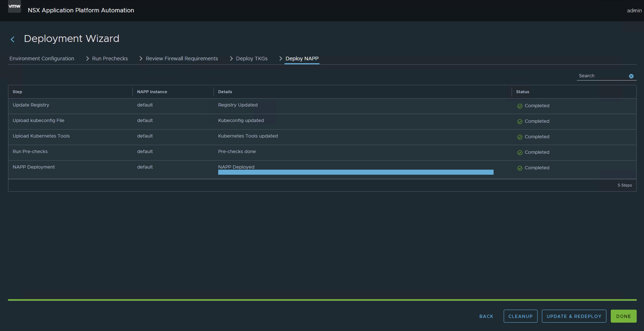Click 'default' instance in Run Pre-checks row

coord(145,152)
